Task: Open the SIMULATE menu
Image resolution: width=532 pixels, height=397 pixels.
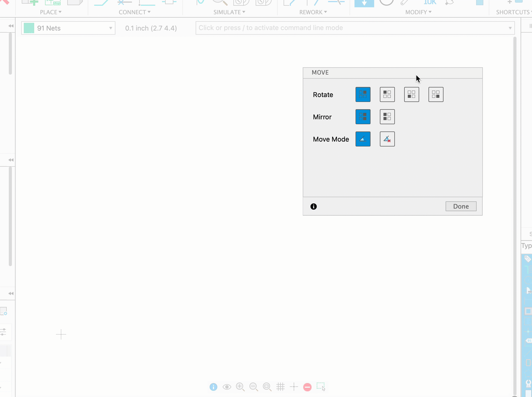Action: click(x=229, y=12)
